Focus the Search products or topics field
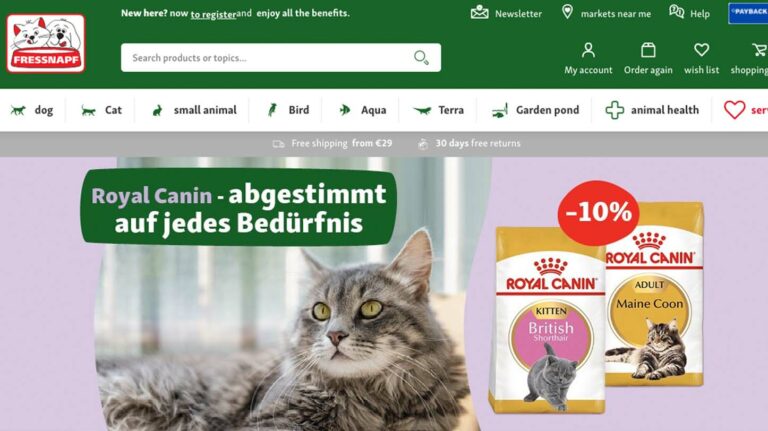The image size is (768, 431). (x=281, y=58)
